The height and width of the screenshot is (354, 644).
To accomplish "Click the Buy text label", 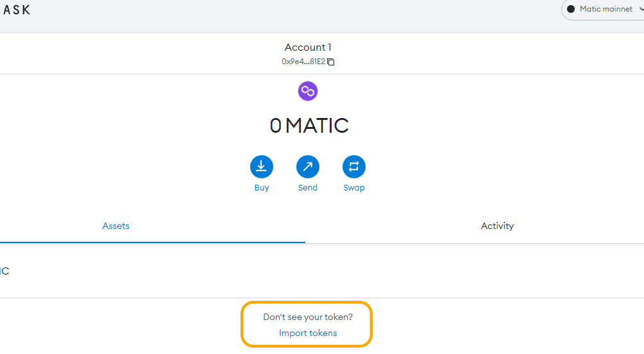I will tap(262, 188).
